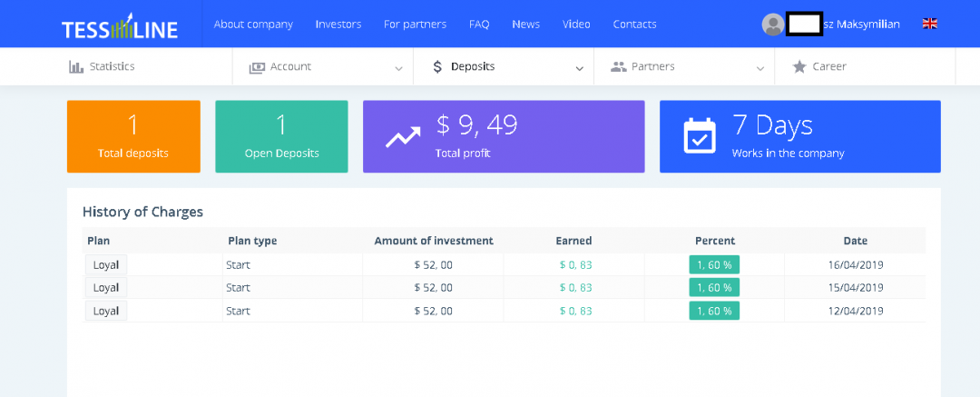The height and width of the screenshot is (397, 980).
Task: Open the Contacts page
Action: (634, 25)
